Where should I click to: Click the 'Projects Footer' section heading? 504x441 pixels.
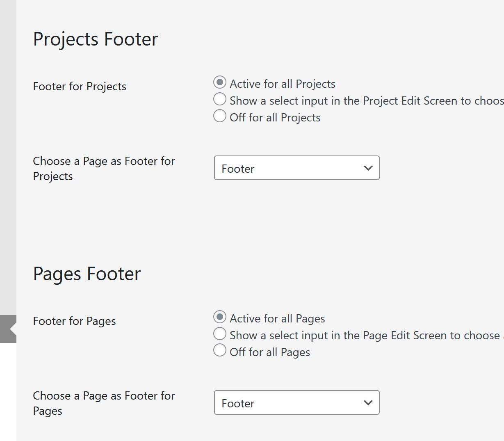[x=95, y=39]
